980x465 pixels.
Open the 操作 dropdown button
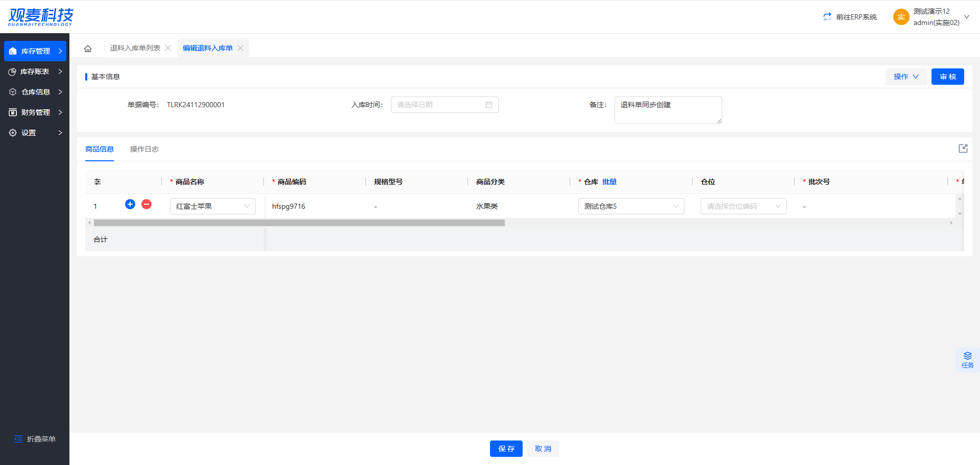pyautogui.click(x=906, y=77)
